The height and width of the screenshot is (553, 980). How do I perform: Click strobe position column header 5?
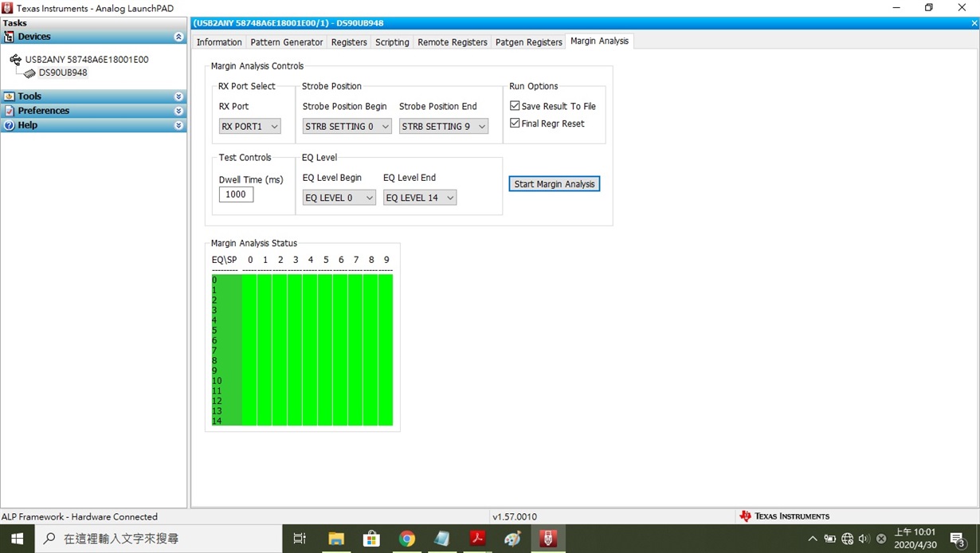[326, 260]
